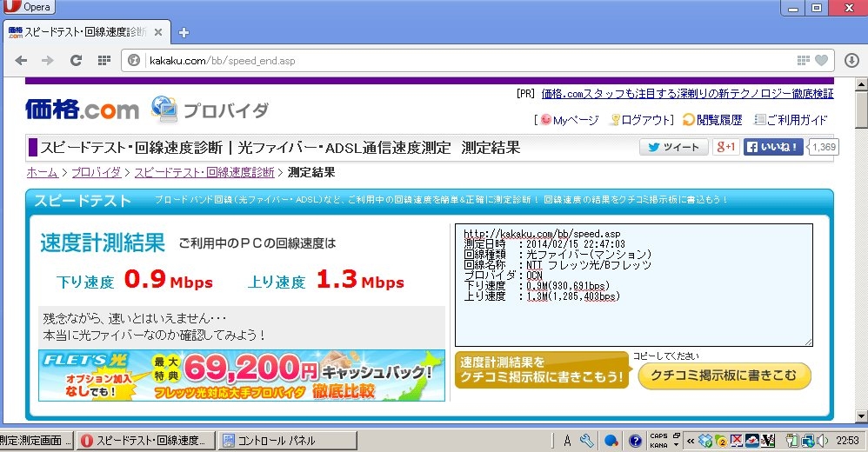Click the network connection tray icon
This screenshot has width=868, height=452.
click(x=808, y=441)
